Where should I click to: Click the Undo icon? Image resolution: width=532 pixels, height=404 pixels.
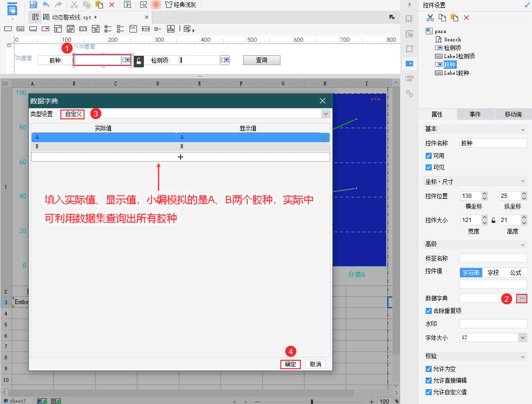click(x=45, y=5)
